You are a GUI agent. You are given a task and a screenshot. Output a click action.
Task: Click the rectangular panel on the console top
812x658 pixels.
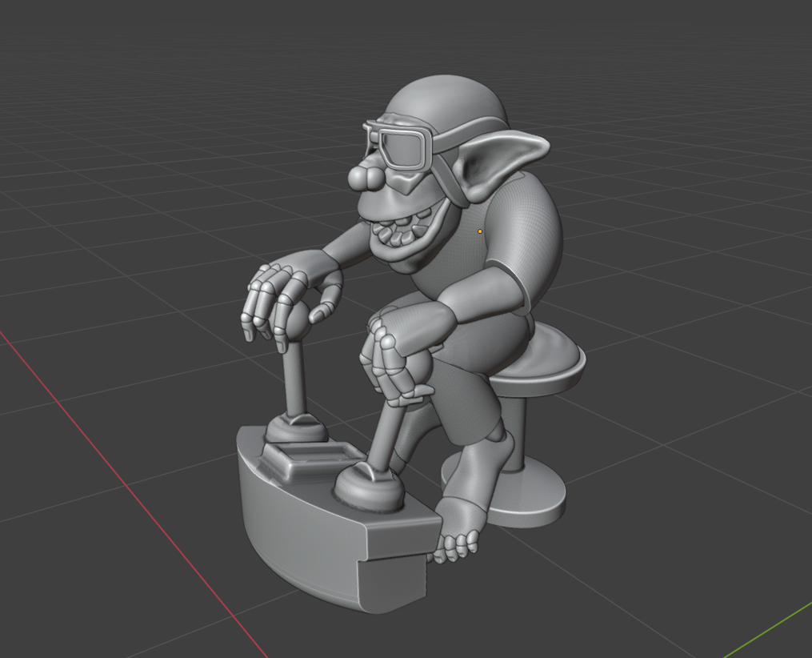pos(308,458)
